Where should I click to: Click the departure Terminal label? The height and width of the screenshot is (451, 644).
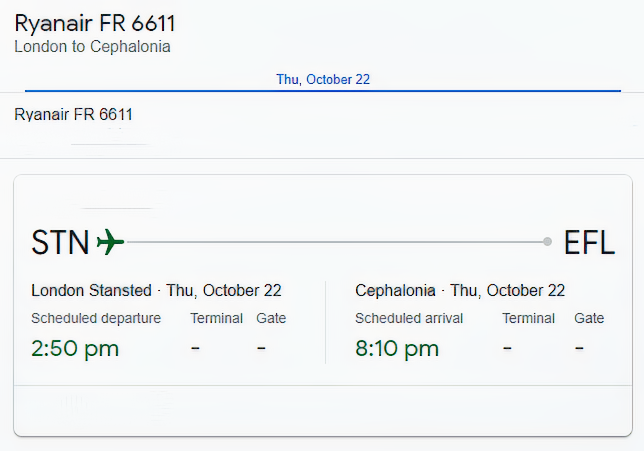(x=216, y=318)
